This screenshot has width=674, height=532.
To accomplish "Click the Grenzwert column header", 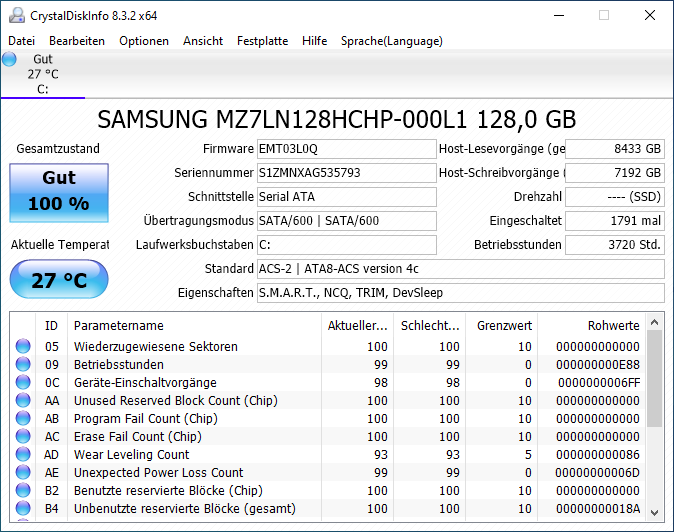I will pyautogui.click(x=502, y=326).
